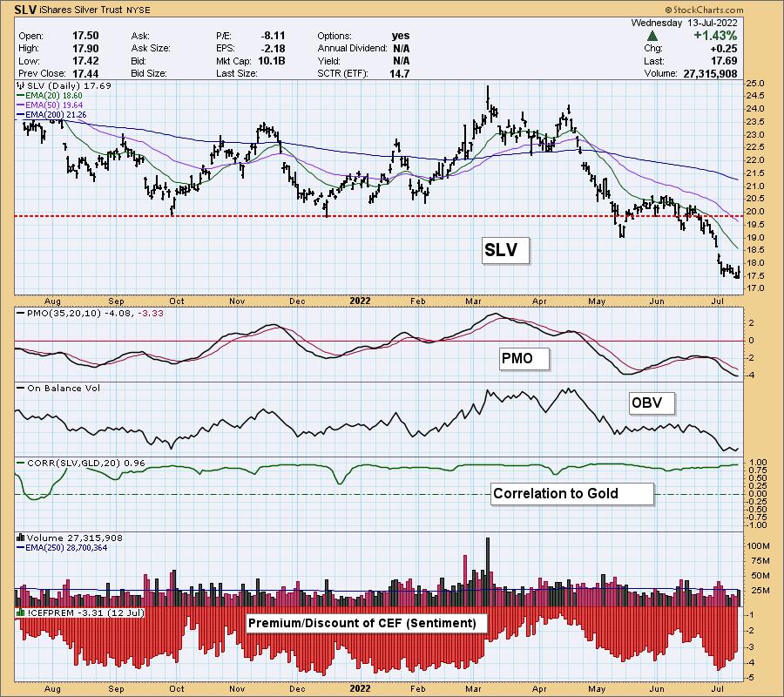Click the 25.0 price axis label

[x=757, y=83]
